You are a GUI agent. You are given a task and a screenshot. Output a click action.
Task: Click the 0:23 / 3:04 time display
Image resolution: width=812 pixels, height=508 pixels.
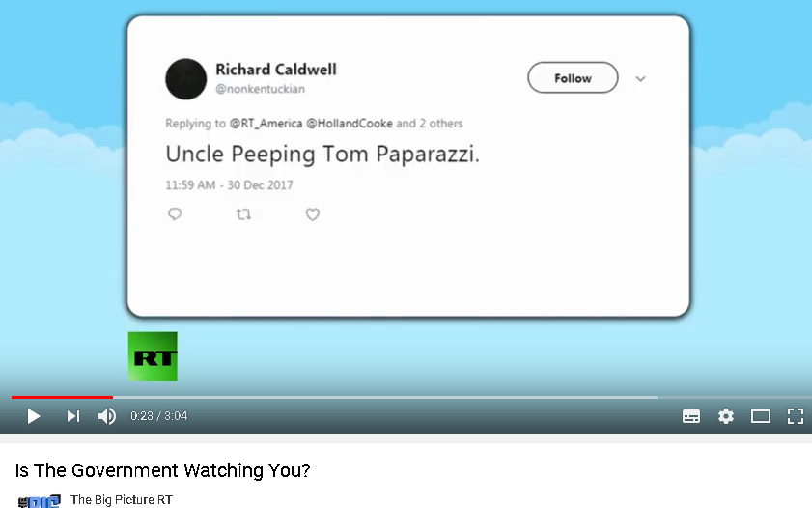point(159,416)
